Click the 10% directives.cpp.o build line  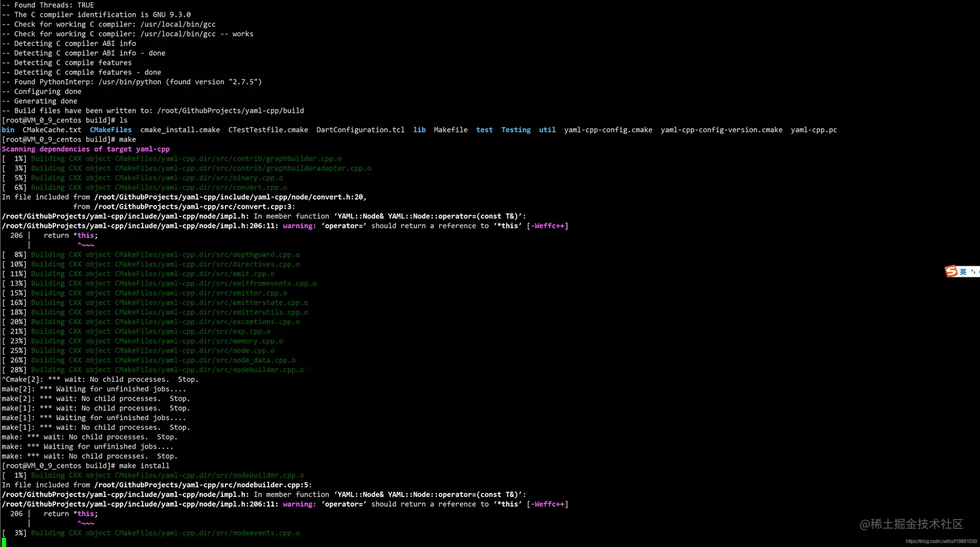click(151, 264)
